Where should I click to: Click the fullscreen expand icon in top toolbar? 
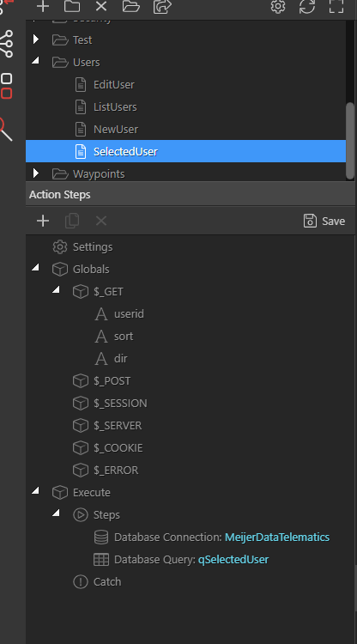pos(336,6)
